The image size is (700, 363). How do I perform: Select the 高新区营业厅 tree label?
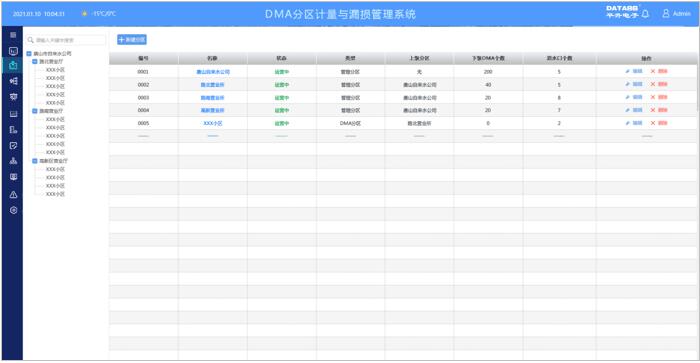pyautogui.click(x=54, y=161)
